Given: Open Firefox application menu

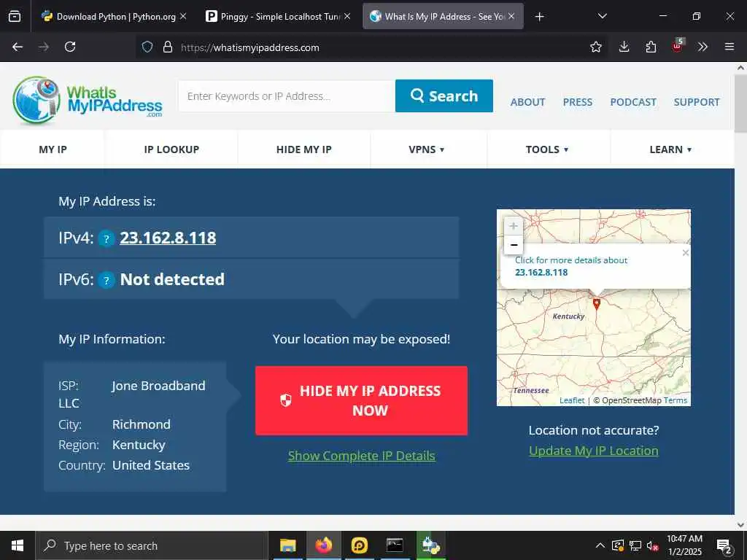Looking at the screenshot, I should click(729, 47).
